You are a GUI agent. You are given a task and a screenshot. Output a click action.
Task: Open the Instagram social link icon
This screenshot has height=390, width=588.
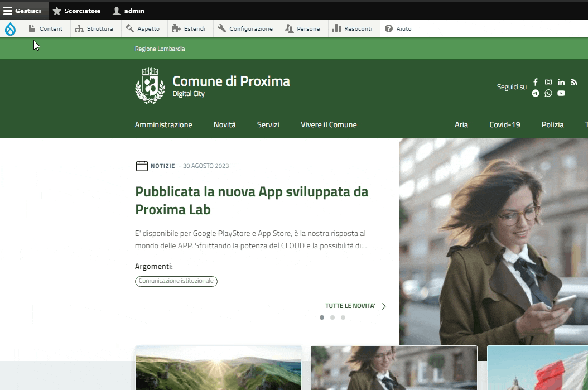tap(548, 82)
